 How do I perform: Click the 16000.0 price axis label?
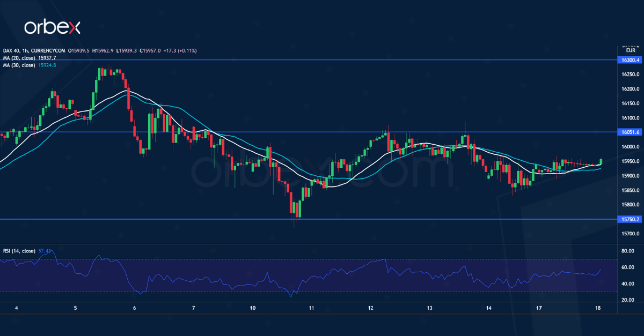tap(630, 147)
